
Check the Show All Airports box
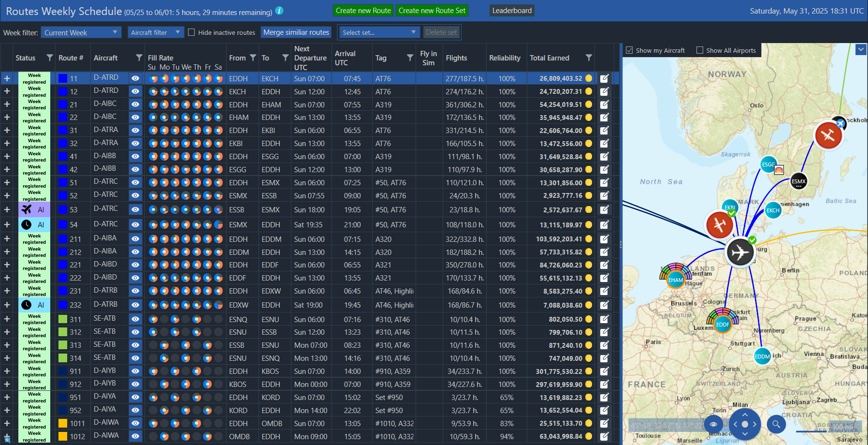[x=700, y=50]
